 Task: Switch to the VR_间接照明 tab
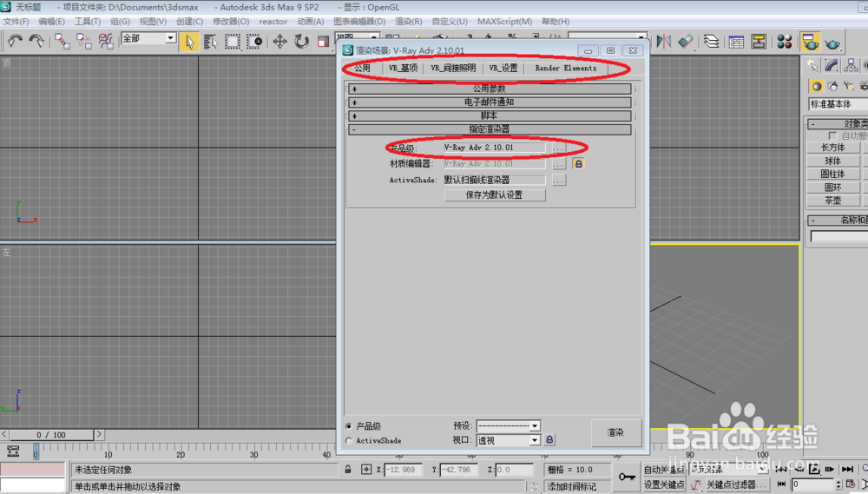coord(453,68)
